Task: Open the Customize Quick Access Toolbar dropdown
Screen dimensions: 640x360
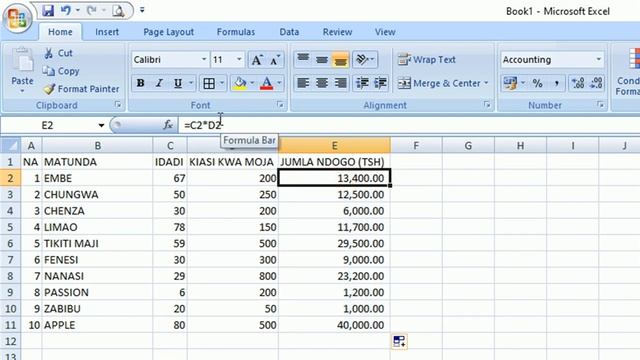Action: point(142,10)
